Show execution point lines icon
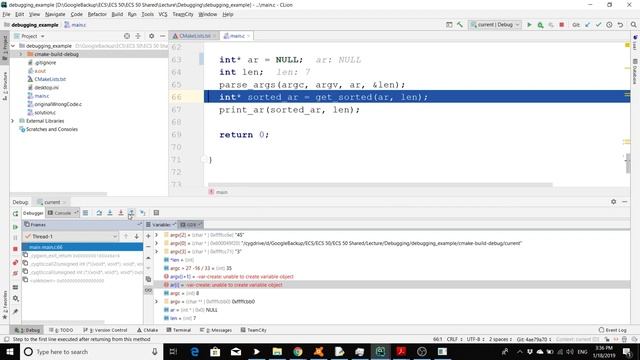Screen dimensions: 640x360 coord(85,213)
